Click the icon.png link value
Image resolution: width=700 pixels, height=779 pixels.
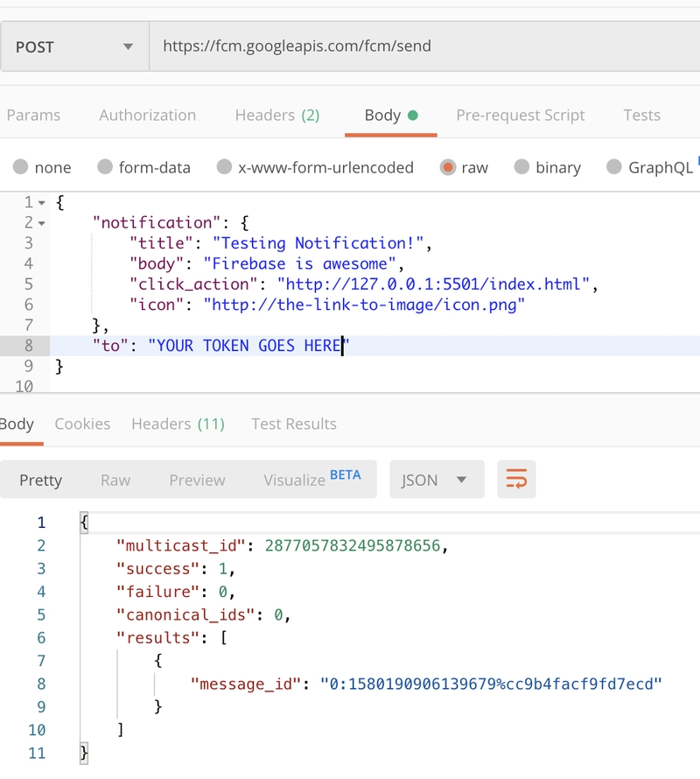[364, 304]
